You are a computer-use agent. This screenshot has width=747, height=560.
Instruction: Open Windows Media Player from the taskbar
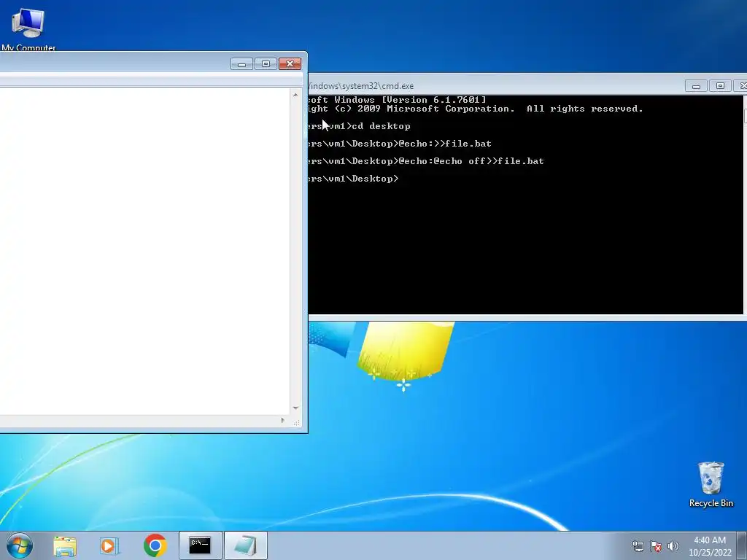[x=109, y=545]
